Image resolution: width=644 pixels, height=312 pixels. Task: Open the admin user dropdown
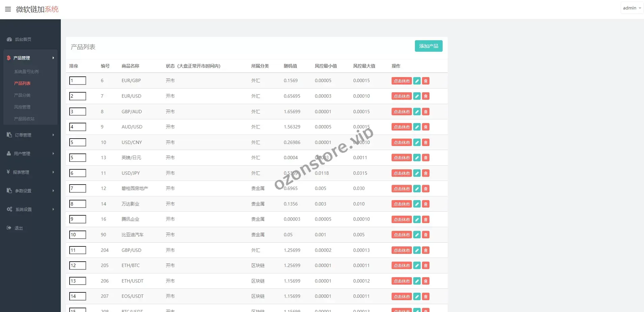coord(631,8)
